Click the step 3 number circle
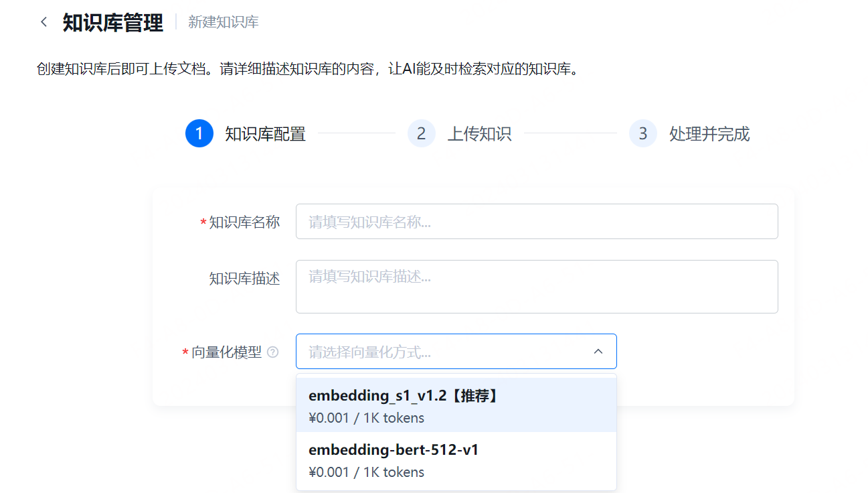 [x=642, y=134]
